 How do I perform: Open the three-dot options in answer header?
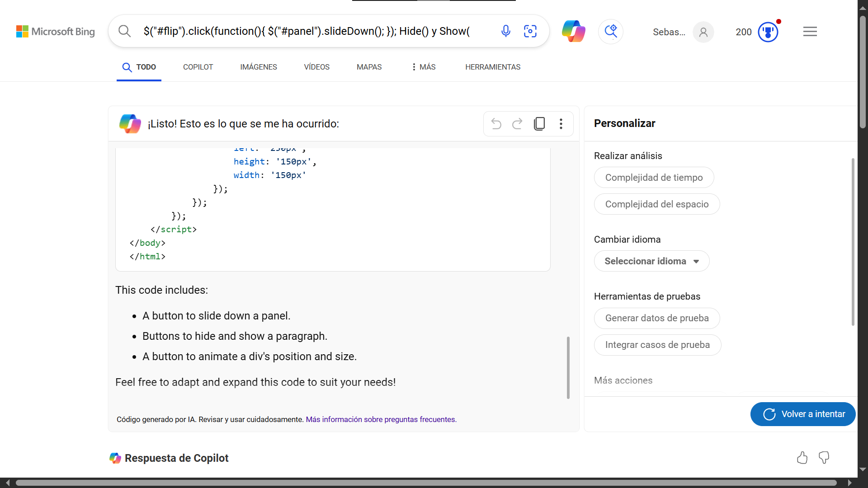tap(561, 124)
